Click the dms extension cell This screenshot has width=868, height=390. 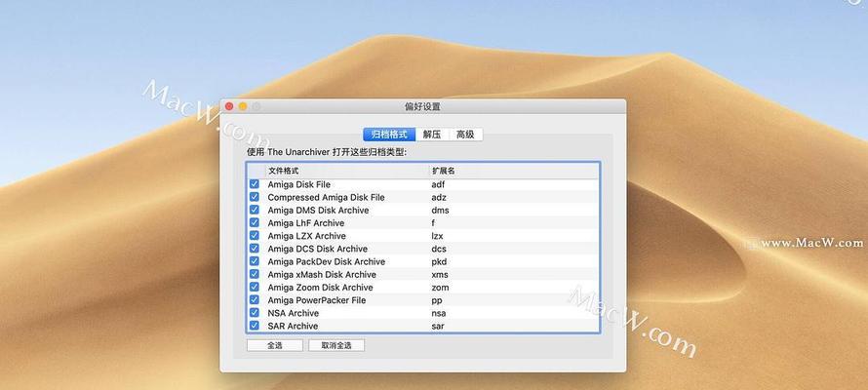(x=440, y=211)
